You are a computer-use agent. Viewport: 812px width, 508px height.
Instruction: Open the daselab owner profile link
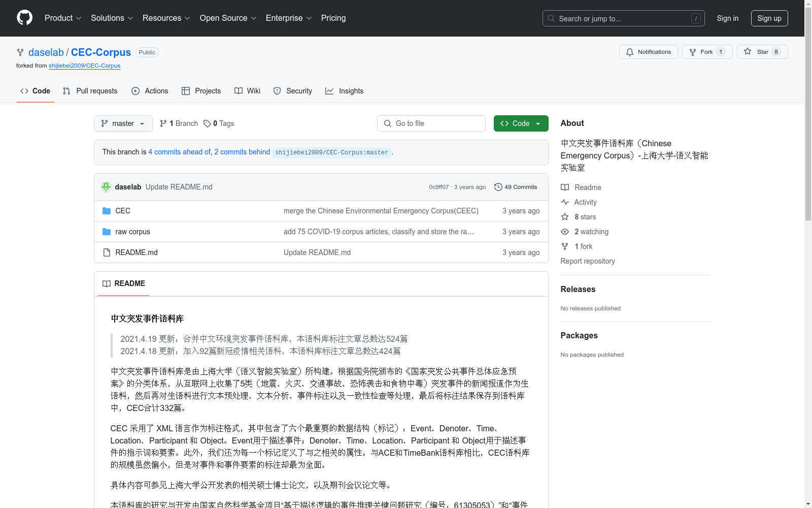coord(46,52)
